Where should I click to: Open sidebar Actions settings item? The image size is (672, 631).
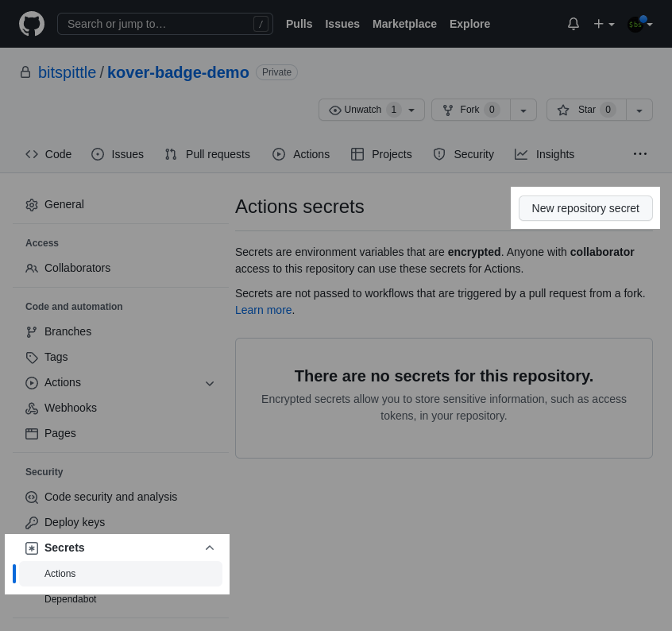(121, 382)
